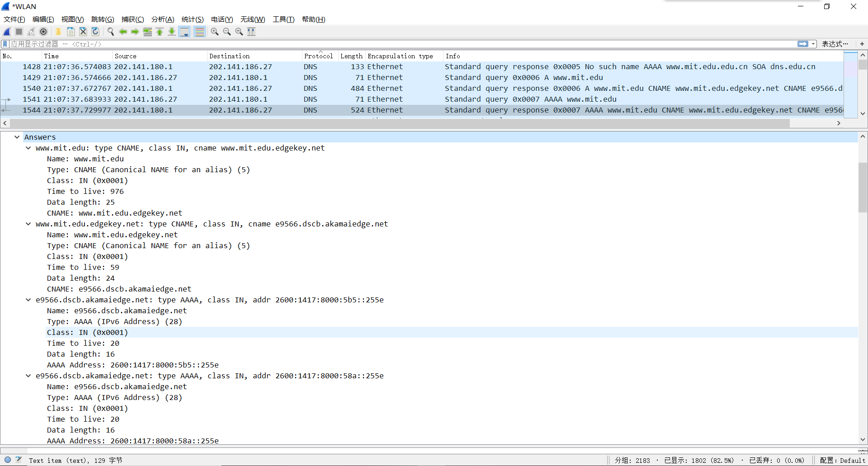Go back to previous packet in history
This screenshot has height=466, width=868.
123,32
